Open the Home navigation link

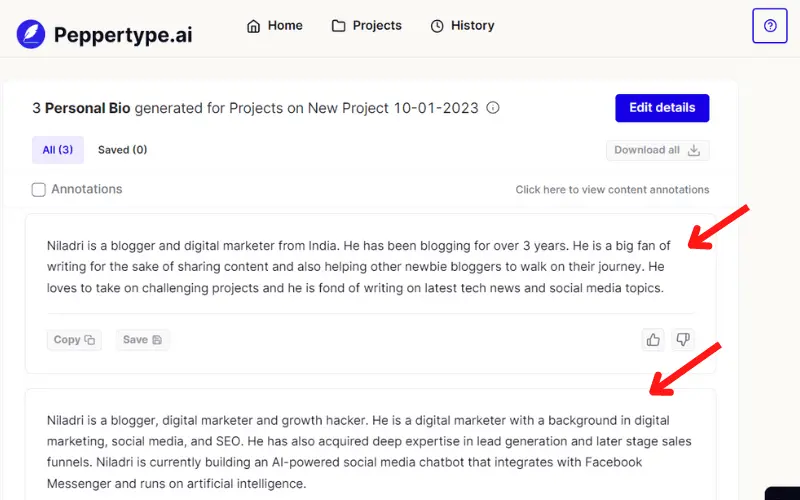(274, 26)
